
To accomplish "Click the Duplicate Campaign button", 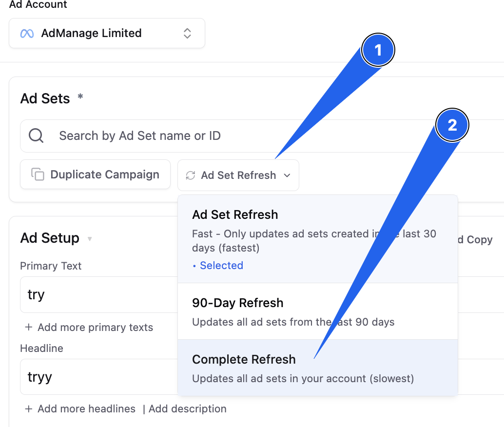I will tap(95, 175).
